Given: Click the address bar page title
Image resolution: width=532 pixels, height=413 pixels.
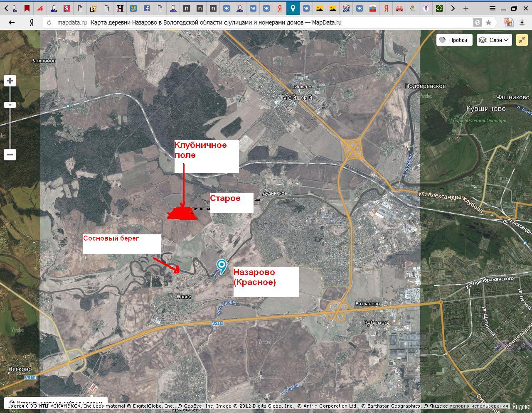Looking at the screenshot, I should point(216,22).
